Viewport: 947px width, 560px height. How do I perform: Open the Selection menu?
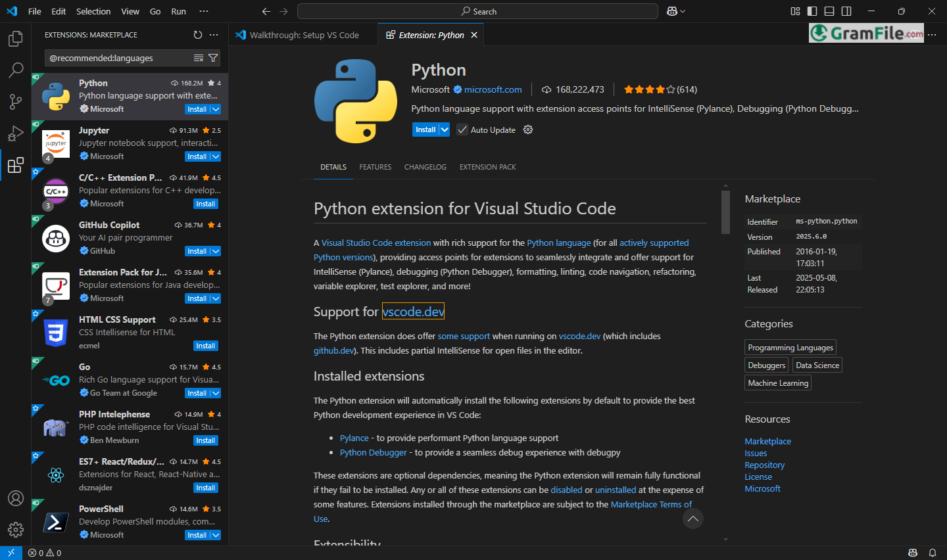click(93, 11)
